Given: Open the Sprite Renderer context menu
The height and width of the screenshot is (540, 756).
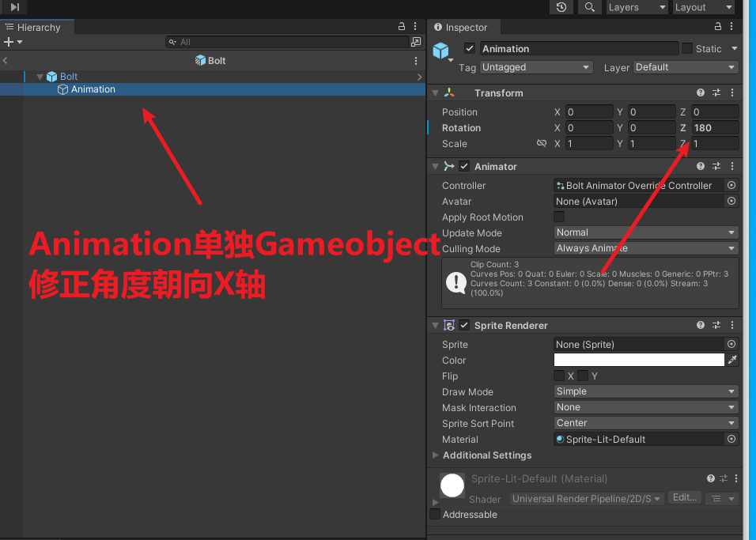Looking at the screenshot, I should [x=732, y=326].
